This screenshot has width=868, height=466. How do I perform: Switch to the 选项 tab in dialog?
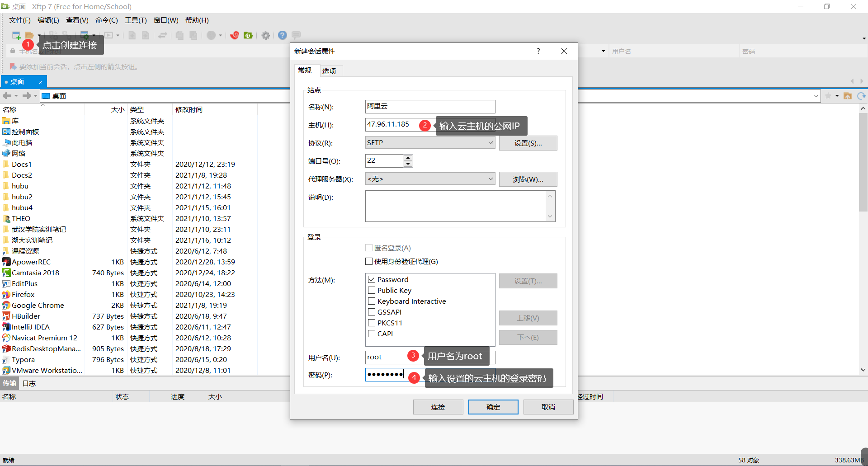pyautogui.click(x=329, y=71)
